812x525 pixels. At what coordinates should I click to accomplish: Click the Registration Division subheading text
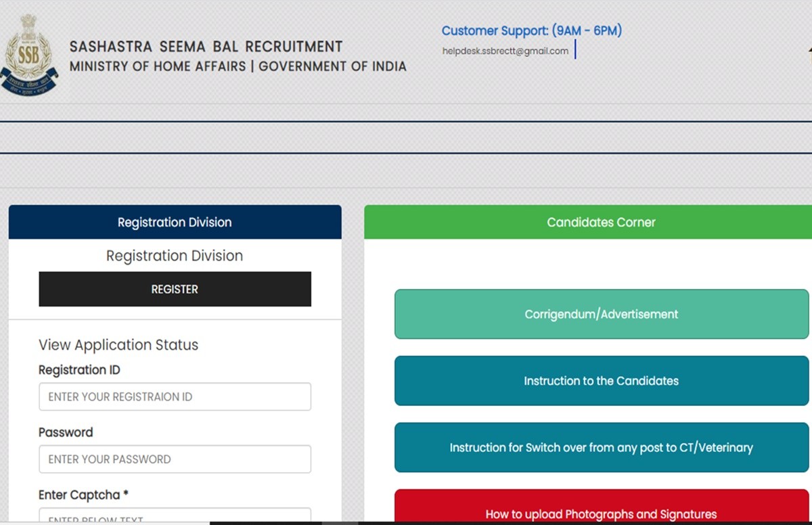coord(175,256)
